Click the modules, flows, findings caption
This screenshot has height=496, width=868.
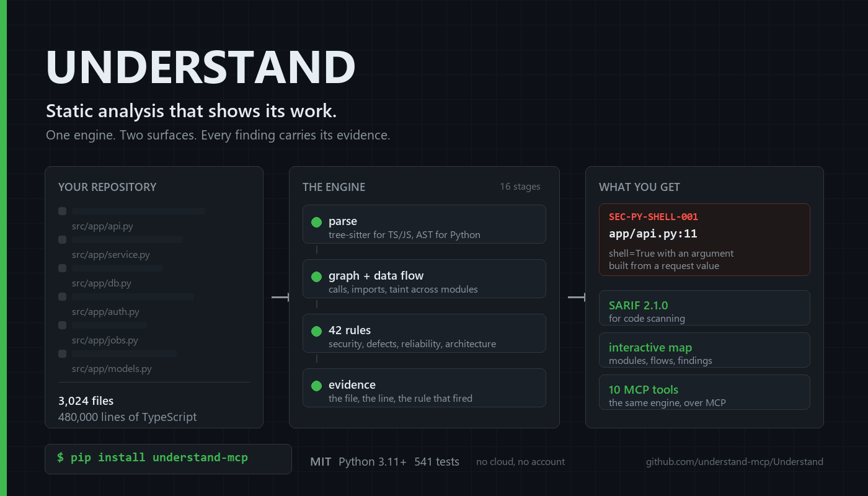(660, 361)
